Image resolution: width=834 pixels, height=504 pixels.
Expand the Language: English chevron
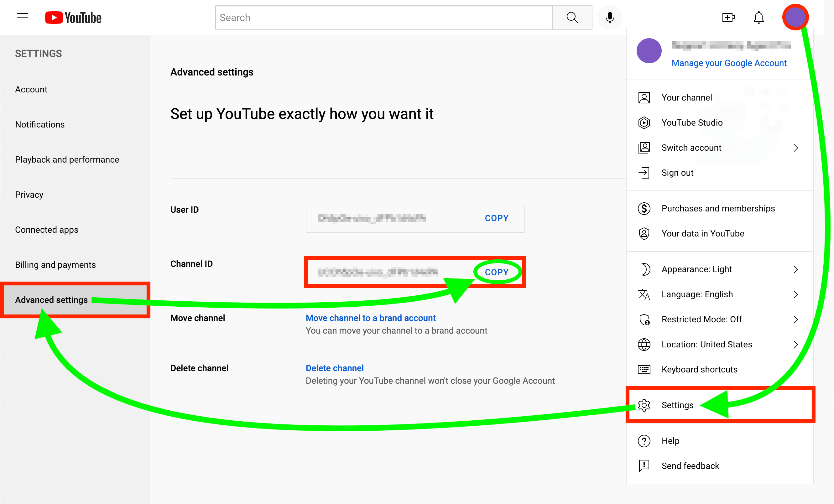coord(795,294)
